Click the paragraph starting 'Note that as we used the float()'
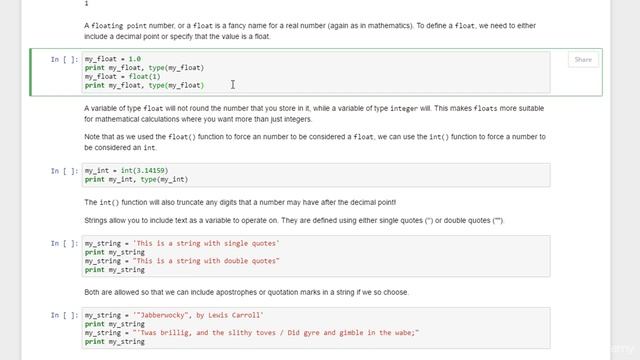640x360 pixels. [x=315, y=142]
